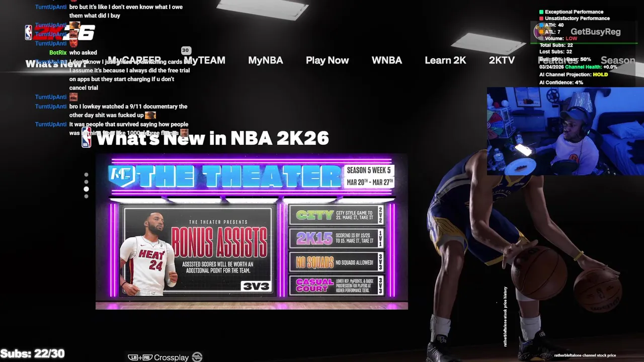Click the GetBusyReg channel name
Viewport: 644px width, 362px height.
[x=595, y=32]
